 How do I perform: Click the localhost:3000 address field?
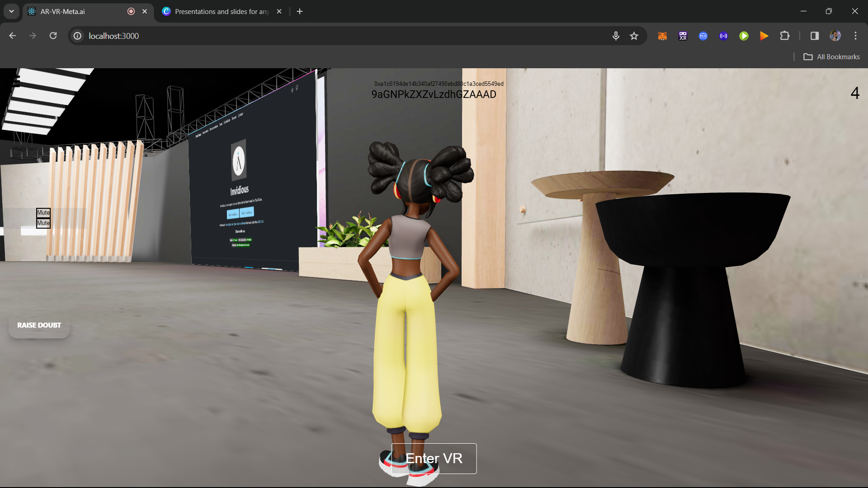pos(316,36)
